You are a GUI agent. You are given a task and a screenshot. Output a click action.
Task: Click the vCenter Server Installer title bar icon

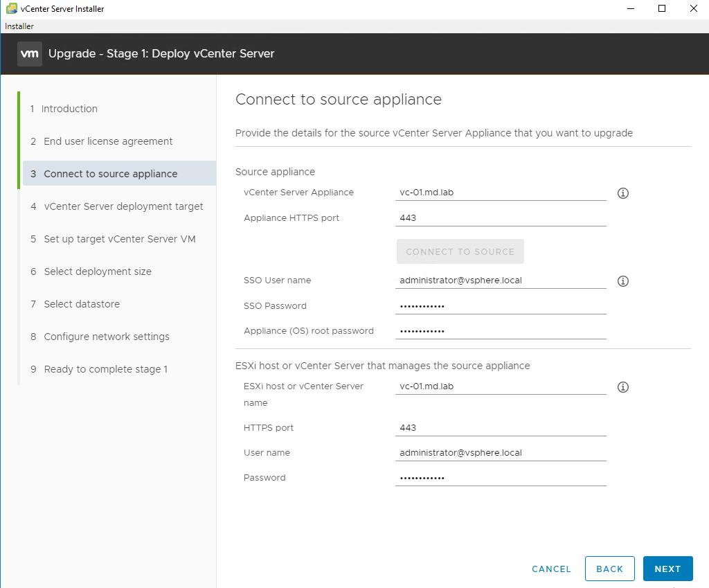(x=11, y=8)
